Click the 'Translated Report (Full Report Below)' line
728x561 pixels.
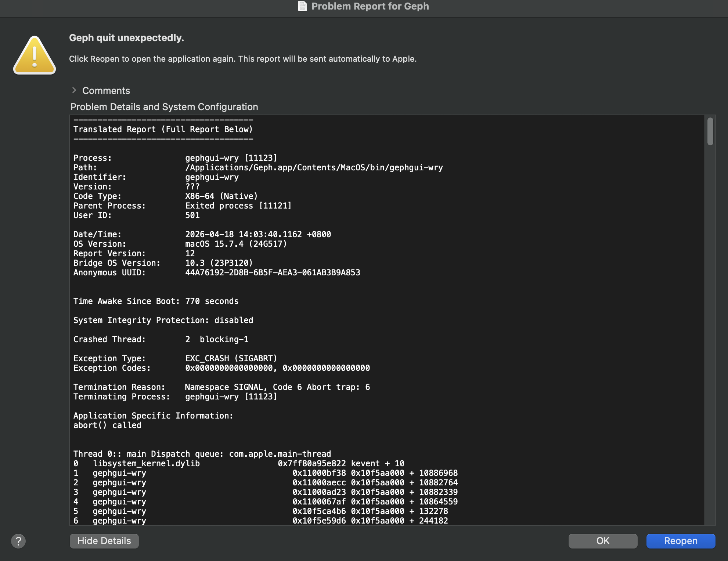tap(163, 129)
